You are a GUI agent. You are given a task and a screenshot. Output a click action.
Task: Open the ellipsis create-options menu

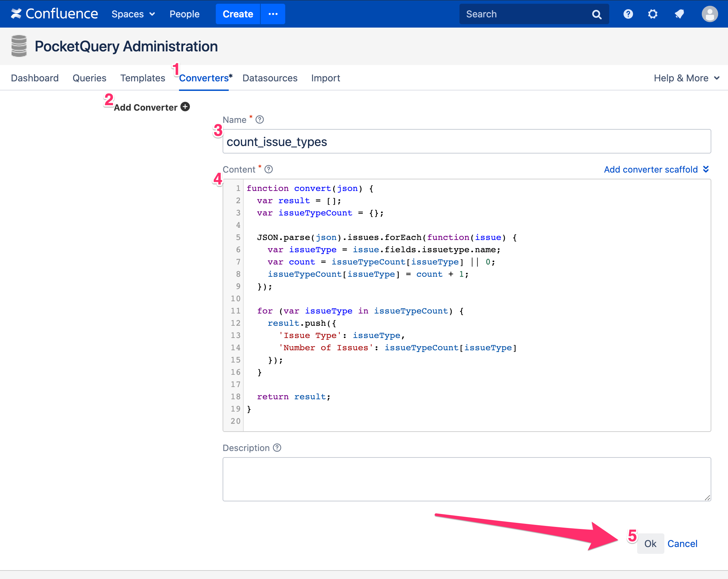(273, 14)
